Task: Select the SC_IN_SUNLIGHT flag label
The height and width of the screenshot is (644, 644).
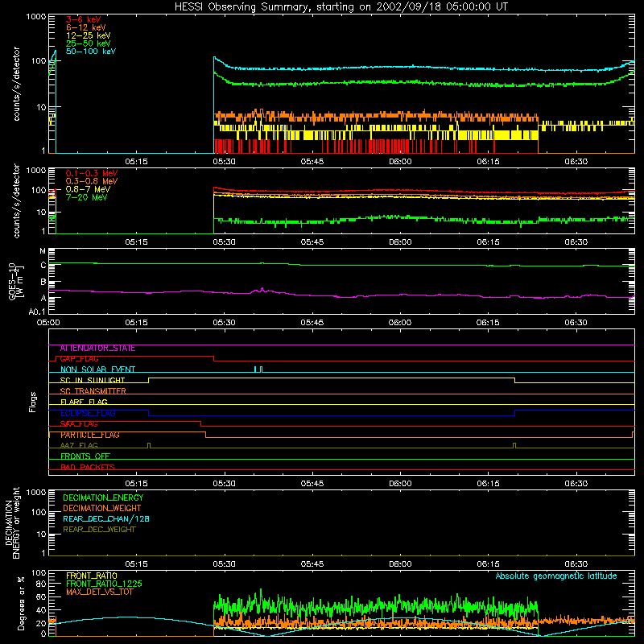Action: 93,380
